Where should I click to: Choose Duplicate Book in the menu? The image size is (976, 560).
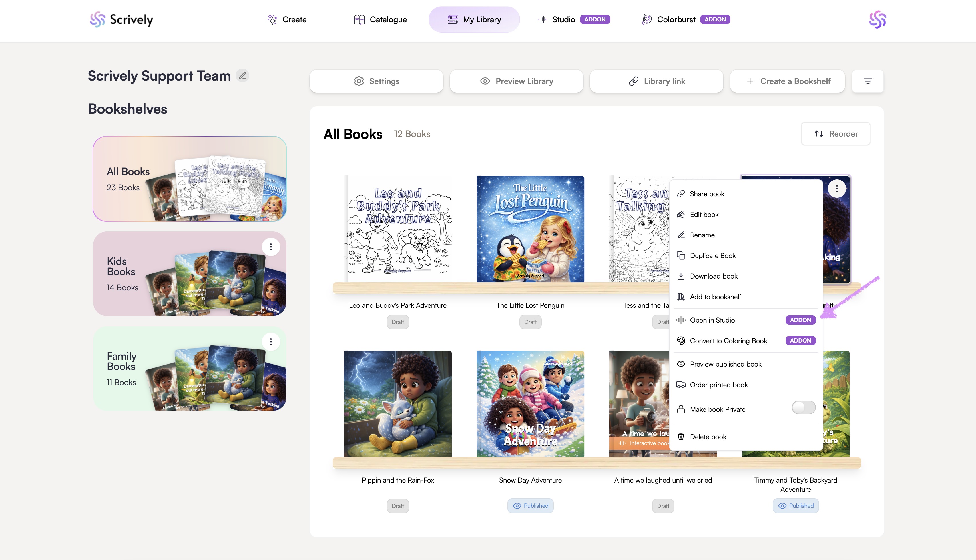712,256
